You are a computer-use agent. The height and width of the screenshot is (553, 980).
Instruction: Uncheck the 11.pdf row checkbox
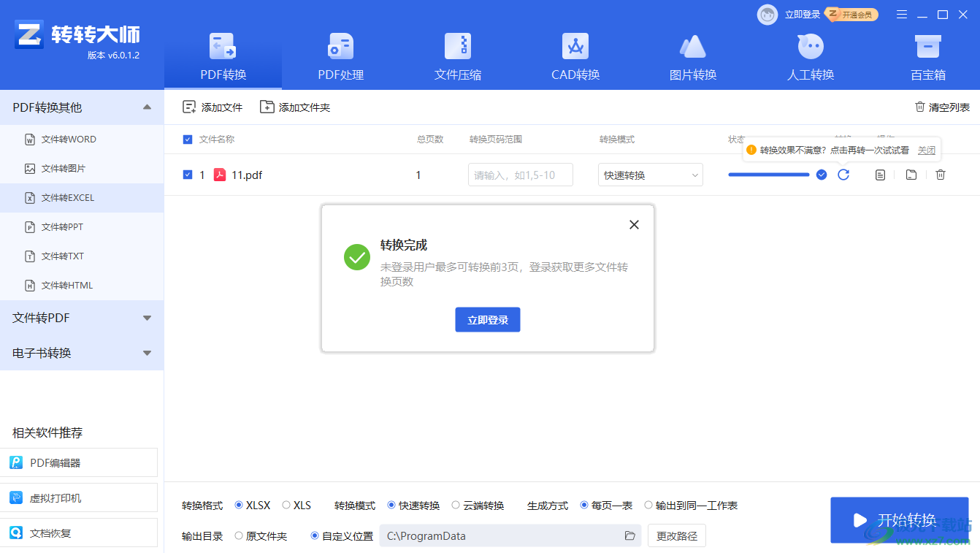coord(188,175)
